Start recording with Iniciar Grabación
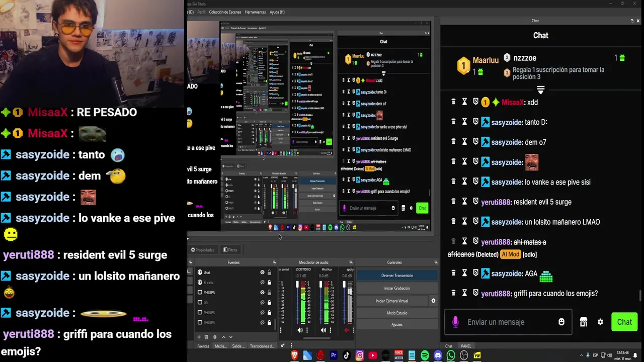Image resolution: width=644 pixels, height=362 pixels. pos(397,288)
